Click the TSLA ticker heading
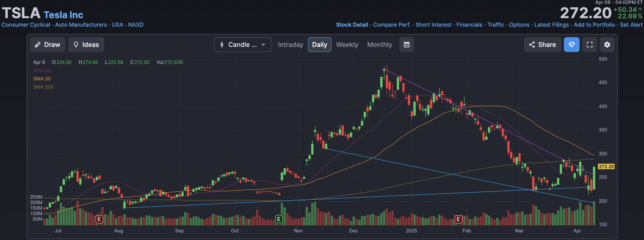Viewport: 644px width, 240px height. pyautogui.click(x=21, y=13)
